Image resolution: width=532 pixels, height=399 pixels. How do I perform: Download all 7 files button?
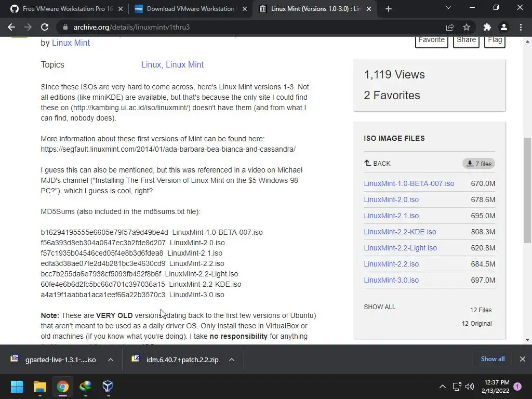[478, 164]
